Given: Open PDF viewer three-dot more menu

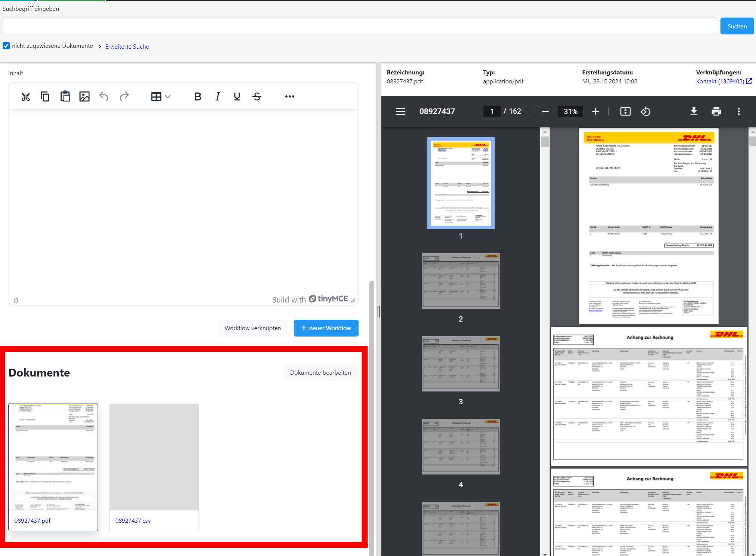Looking at the screenshot, I should pos(738,111).
